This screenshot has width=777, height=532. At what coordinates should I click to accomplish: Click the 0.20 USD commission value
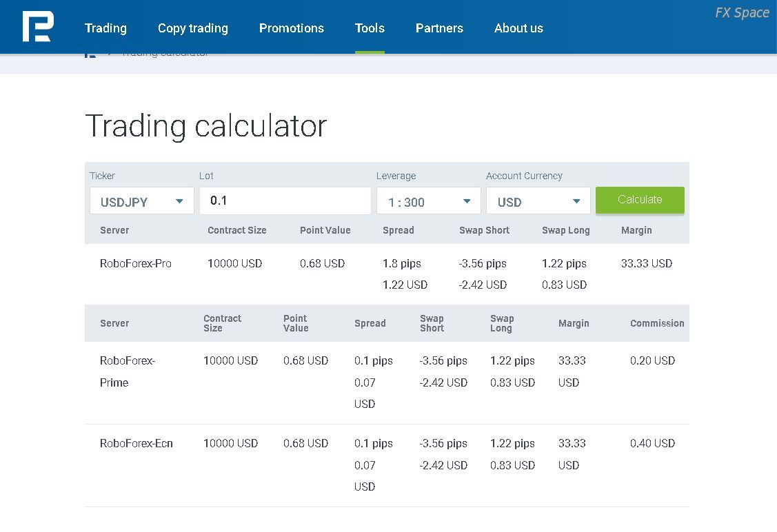coord(652,360)
